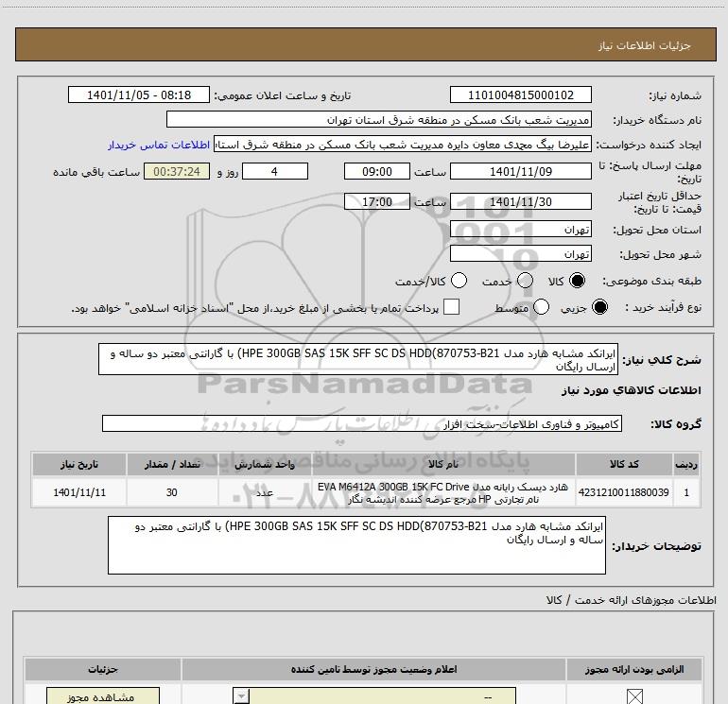Screen dimensions: 728x704
Task: Click the ردیف column header
Action: click(686, 465)
